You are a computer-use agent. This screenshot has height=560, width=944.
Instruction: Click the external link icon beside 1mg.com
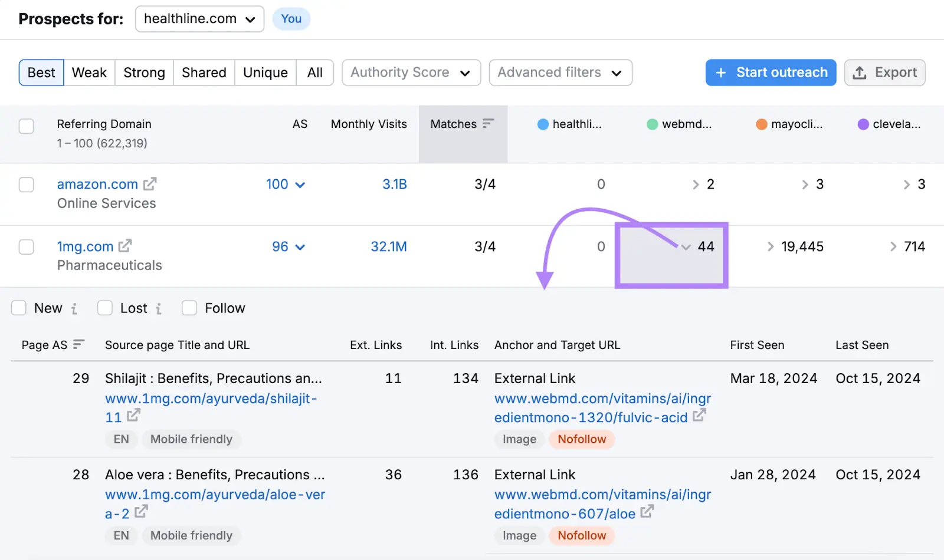tap(124, 246)
